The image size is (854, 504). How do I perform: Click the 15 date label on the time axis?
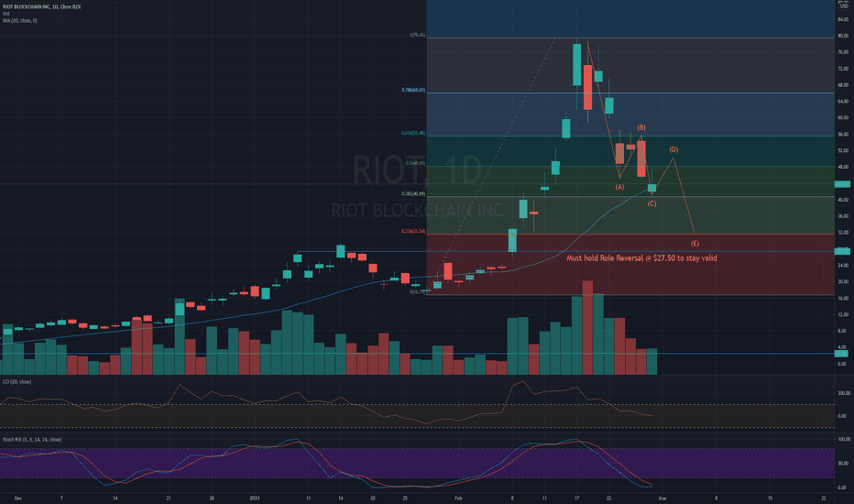coord(770,498)
